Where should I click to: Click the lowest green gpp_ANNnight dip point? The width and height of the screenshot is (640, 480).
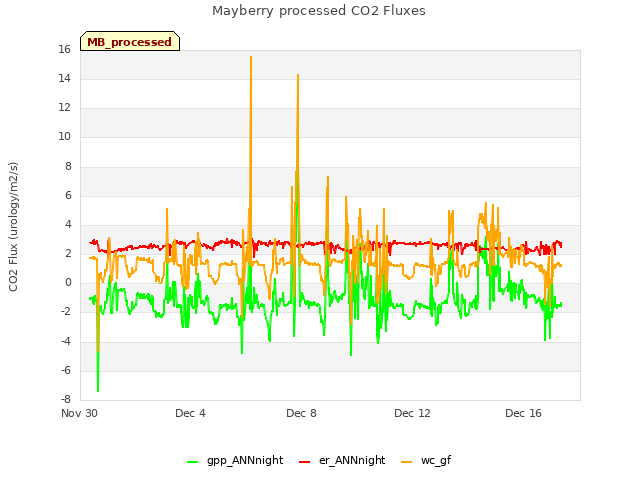pyautogui.click(x=98, y=391)
